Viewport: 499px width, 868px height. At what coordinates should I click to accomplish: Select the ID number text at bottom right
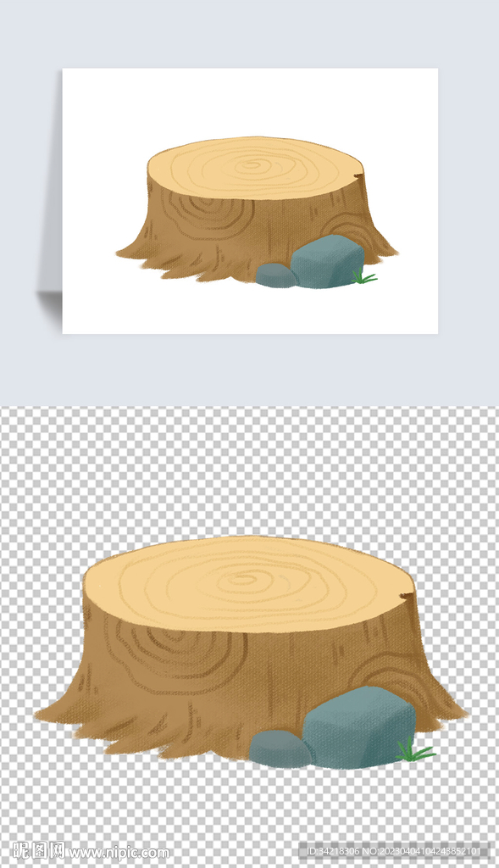(394, 851)
